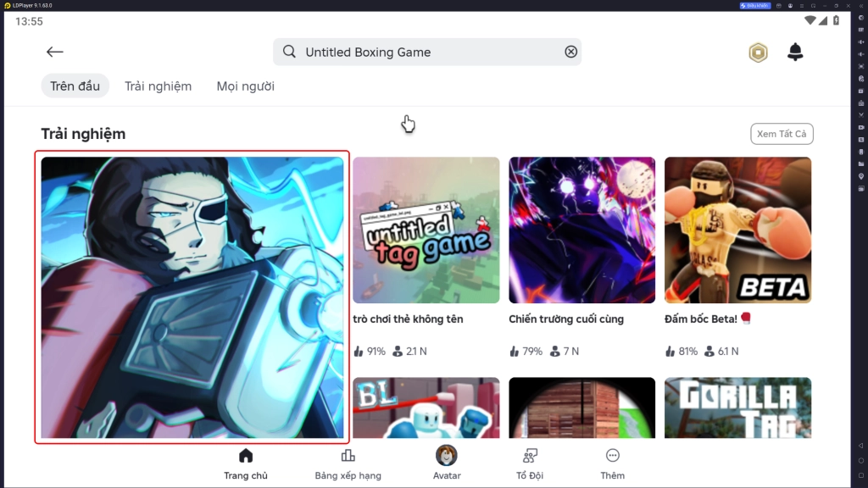Open the BETA boxing game thumbnail

(738, 230)
